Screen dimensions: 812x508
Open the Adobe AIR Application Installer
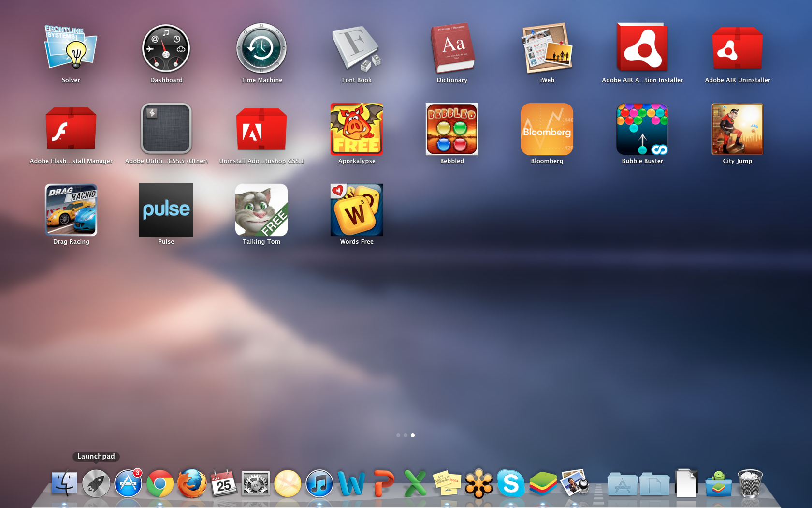coord(642,48)
